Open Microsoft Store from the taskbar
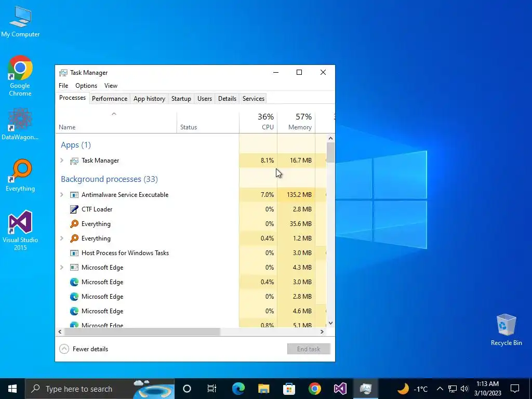Screen dimensions: 532x399 coord(289,389)
